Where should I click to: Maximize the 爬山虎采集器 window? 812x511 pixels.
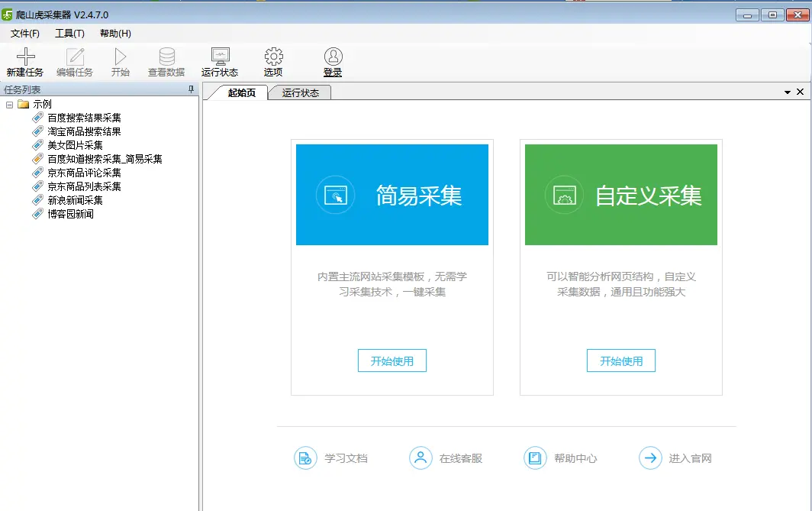pos(772,15)
